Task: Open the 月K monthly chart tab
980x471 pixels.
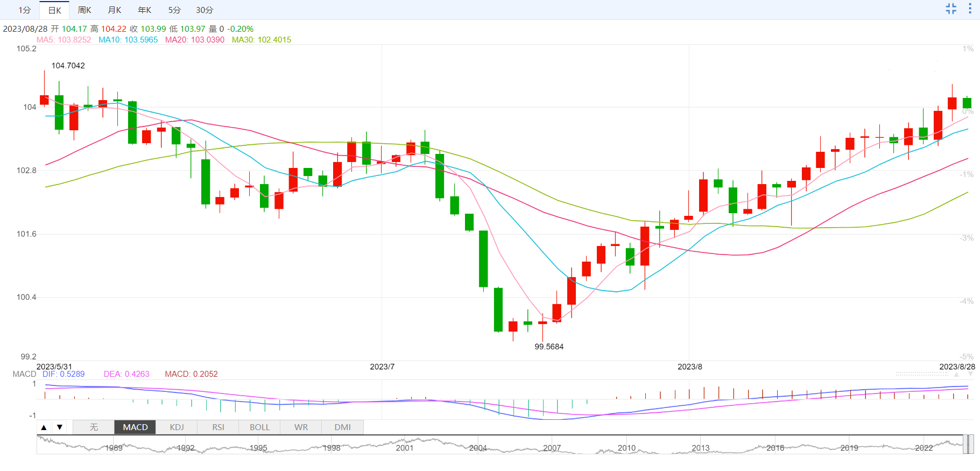Action: pyautogui.click(x=115, y=10)
